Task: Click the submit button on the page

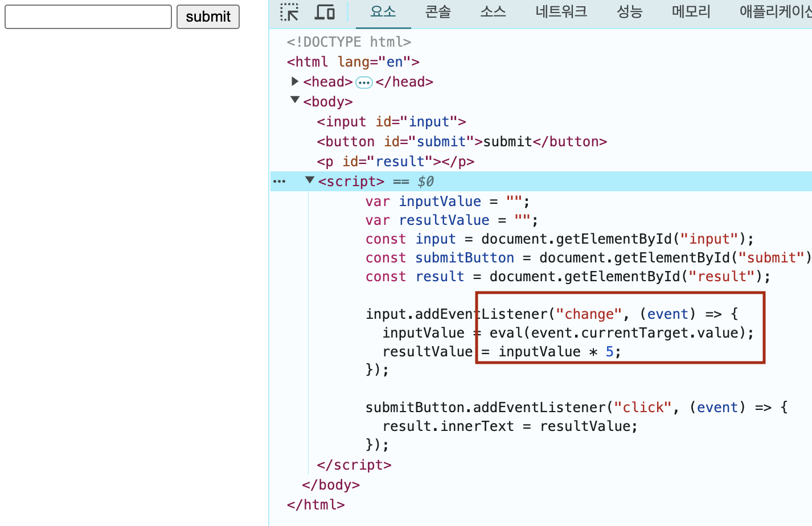Action: point(208,17)
